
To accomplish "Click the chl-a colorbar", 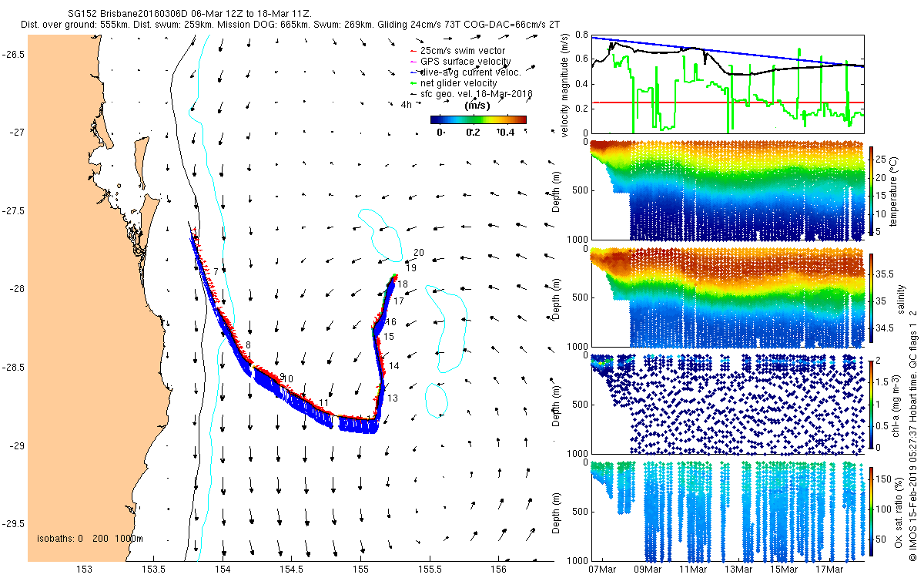I will (x=872, y=404).
